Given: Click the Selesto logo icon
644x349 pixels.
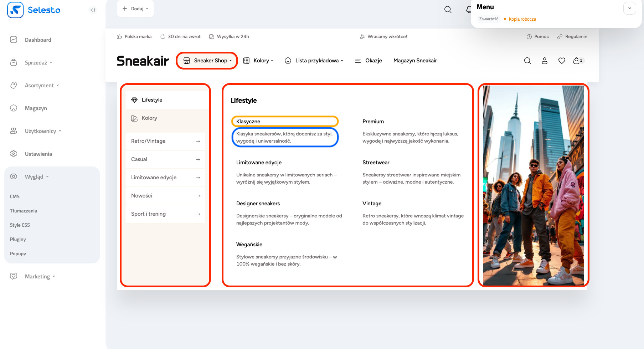Looking at the screenshot, I should (x=15, y=10).
